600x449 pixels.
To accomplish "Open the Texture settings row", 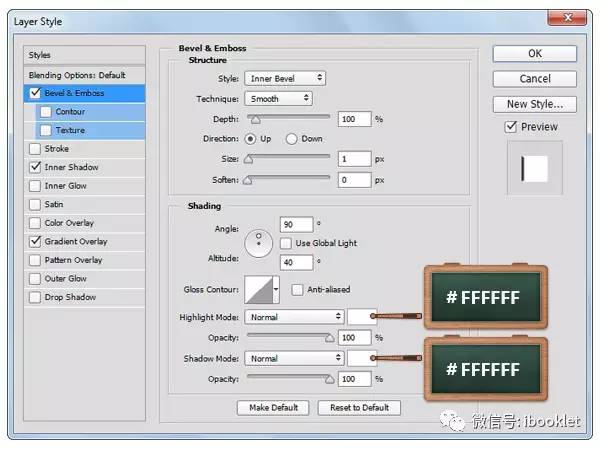I will [x=91, y=130].
